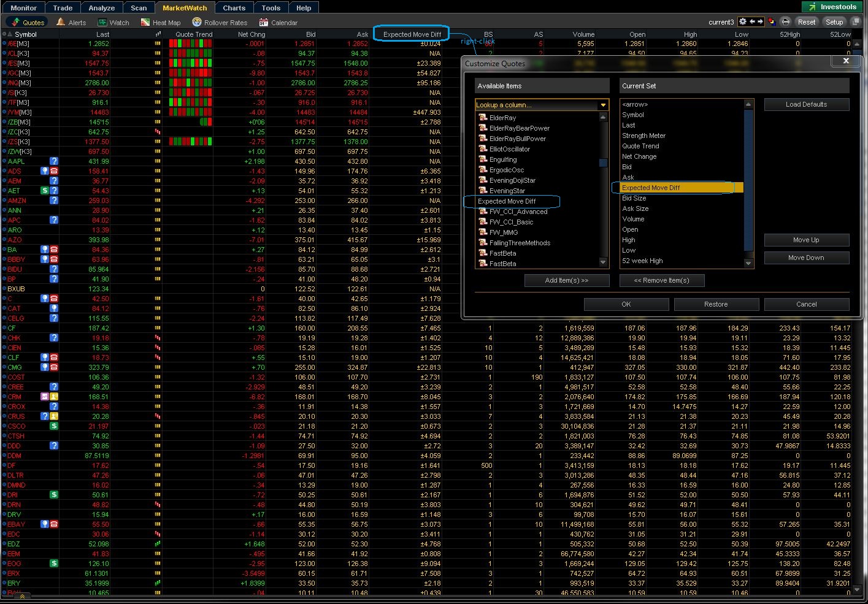Open the colored squares color-link icon
868x604 pixels.
pos(771,22)
